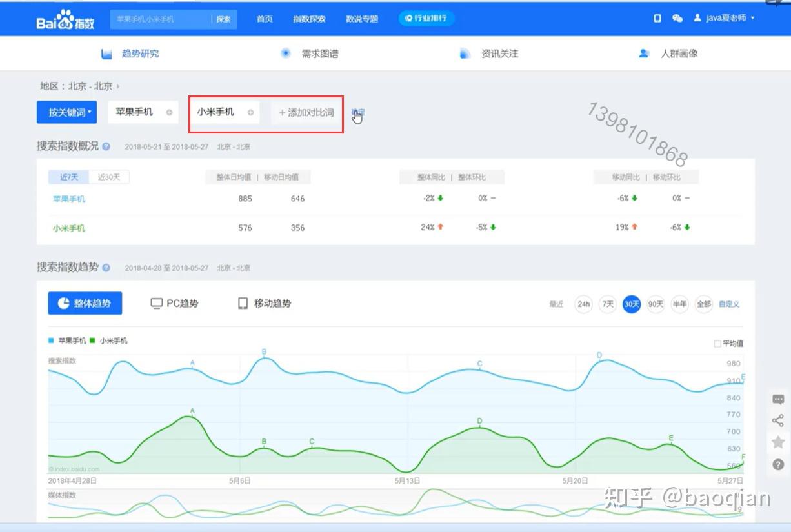
Task: Click the 确定 confirm link
Action: pyautogui.click(x=357, y=112)
